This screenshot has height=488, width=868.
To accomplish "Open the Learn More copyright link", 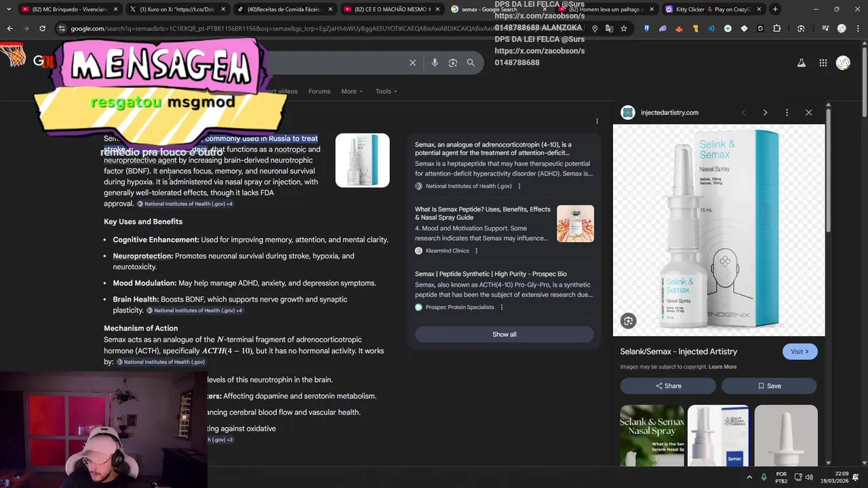I will pos(722,367).
